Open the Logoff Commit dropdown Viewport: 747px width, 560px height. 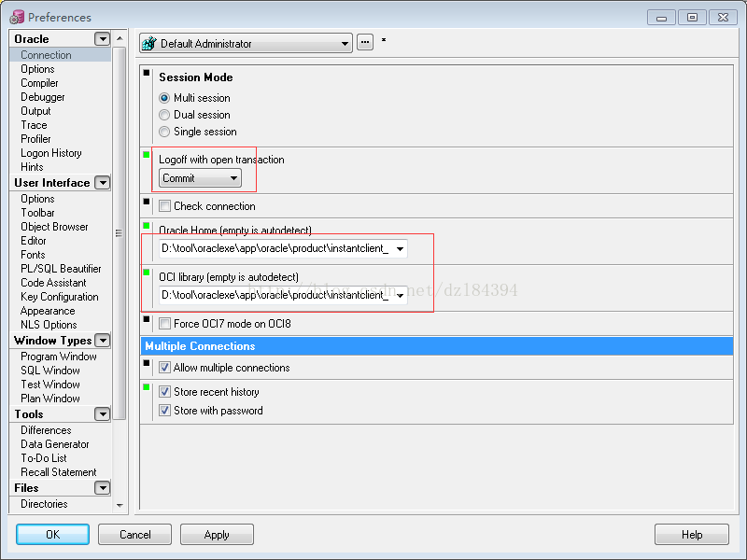click(x=200, y=178)
